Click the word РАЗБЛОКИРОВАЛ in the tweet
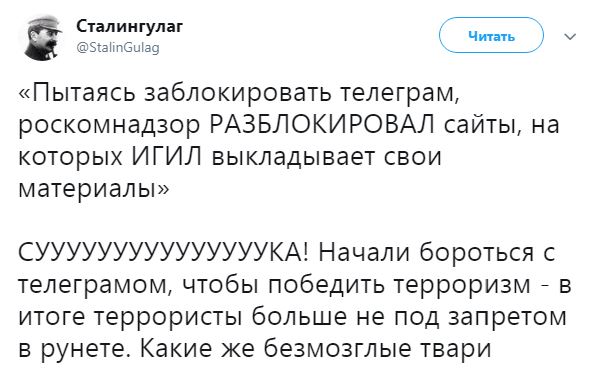Screen dimensions: 601x375 pos(322,125)
